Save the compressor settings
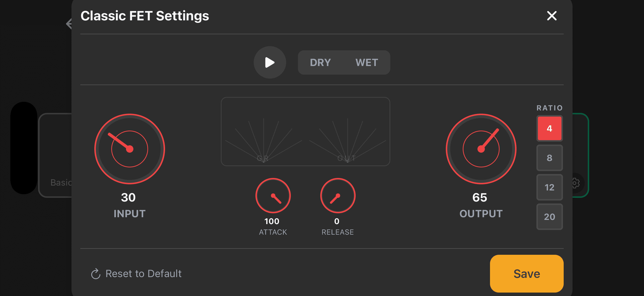 (527, 273)
